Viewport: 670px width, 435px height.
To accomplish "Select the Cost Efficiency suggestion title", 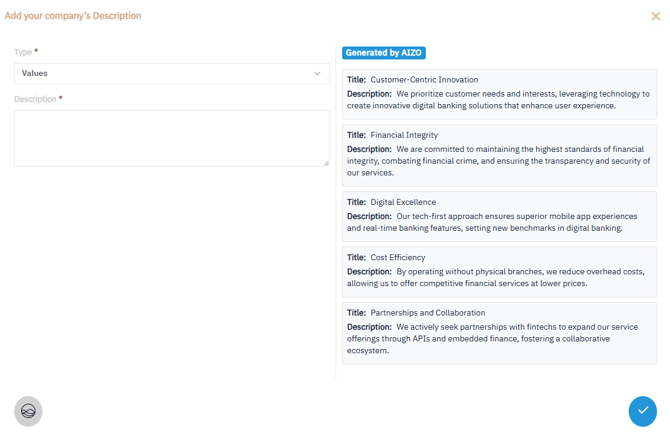I will 397,257.
